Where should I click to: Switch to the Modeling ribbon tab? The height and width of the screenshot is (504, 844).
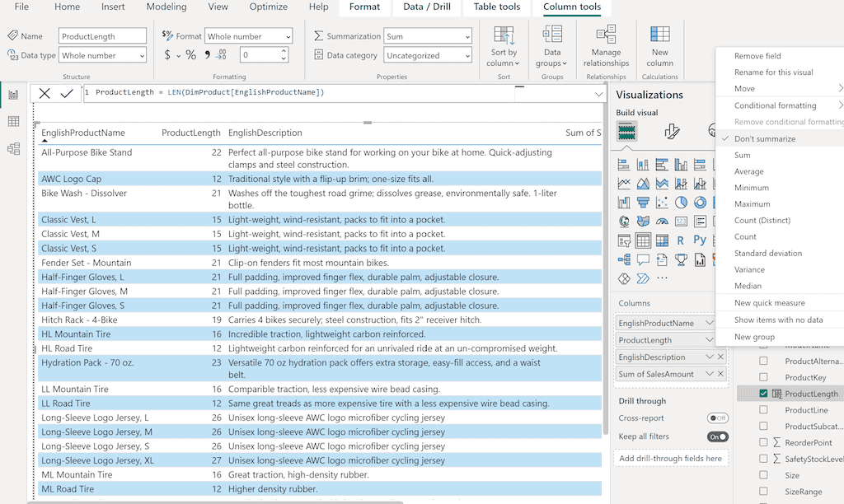coord(166,7)
